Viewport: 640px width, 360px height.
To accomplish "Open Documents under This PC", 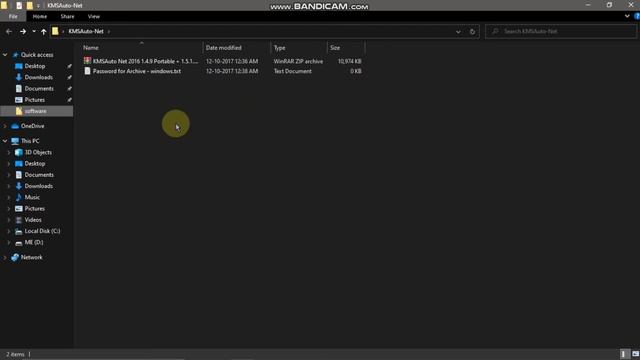I will click(x=39, y=175).
